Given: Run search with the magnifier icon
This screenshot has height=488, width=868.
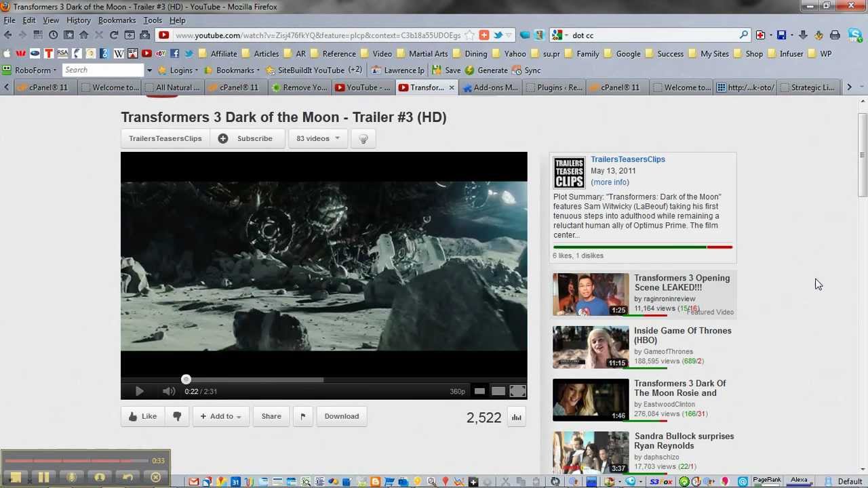Looking at the screenshot, I should 744,35.
